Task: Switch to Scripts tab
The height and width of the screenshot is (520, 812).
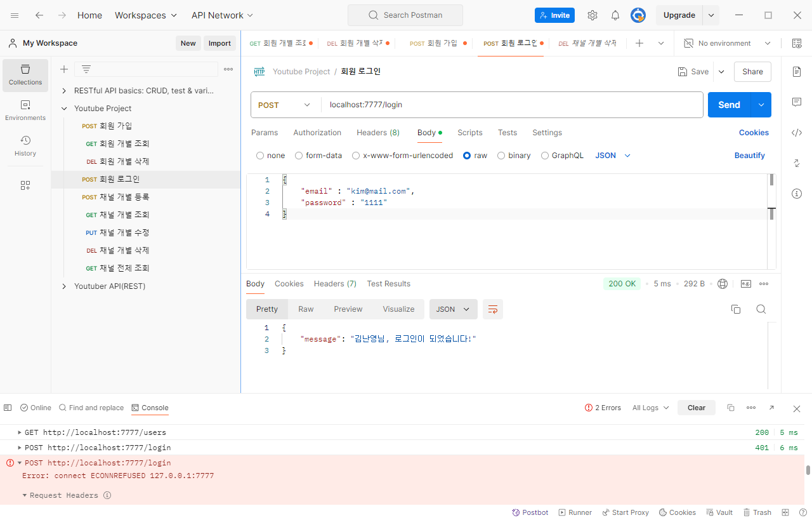Action: (x=470, y=133)
